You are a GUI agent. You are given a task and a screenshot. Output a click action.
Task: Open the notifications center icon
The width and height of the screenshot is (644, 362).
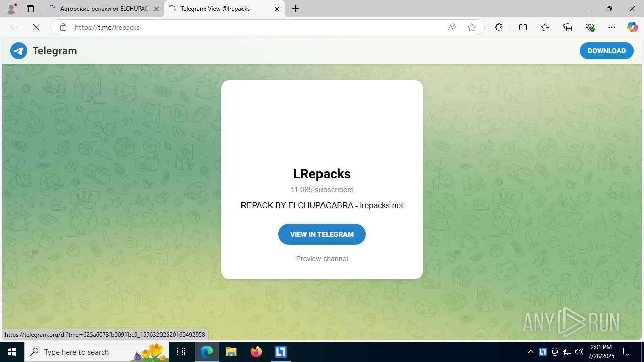coord(627,352)
